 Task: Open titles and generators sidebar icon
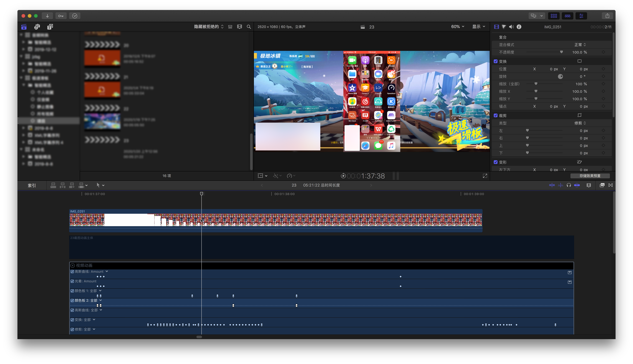(x=50, y=27)
